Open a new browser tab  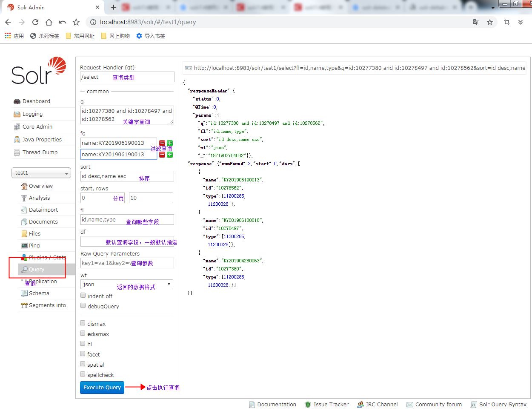[114, 7]
